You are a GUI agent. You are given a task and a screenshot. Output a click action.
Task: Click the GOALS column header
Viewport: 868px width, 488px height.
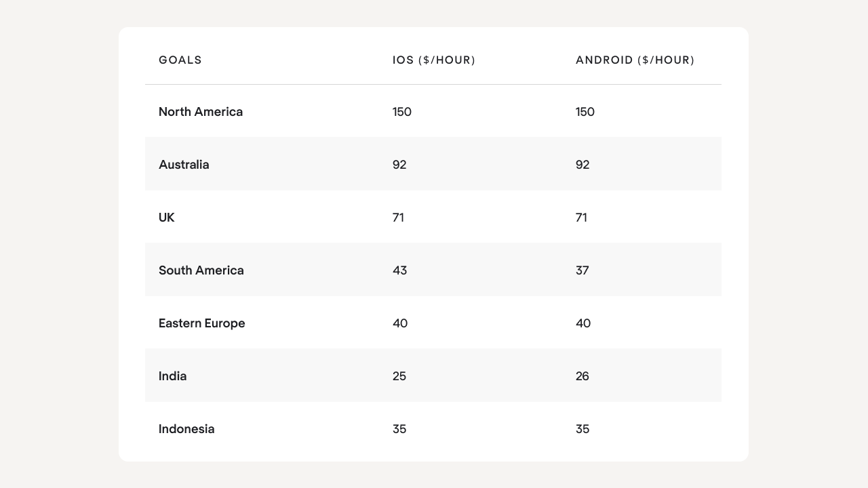(180, 60)
